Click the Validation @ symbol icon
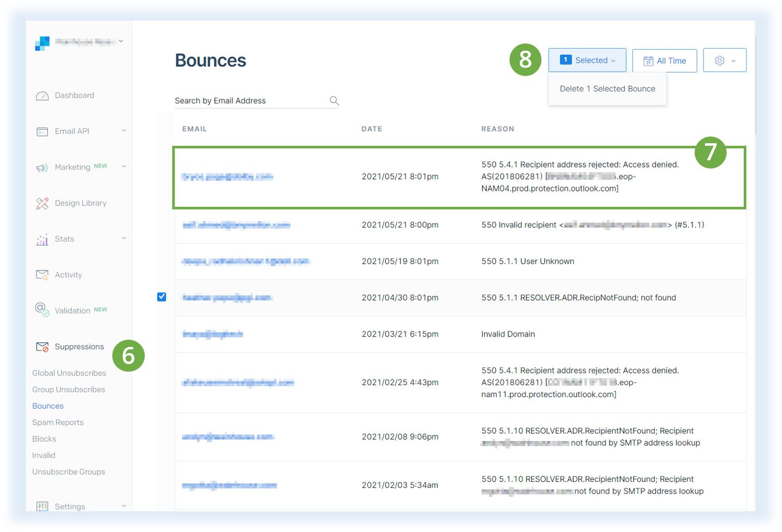782x532 pixels. point(42,310)
